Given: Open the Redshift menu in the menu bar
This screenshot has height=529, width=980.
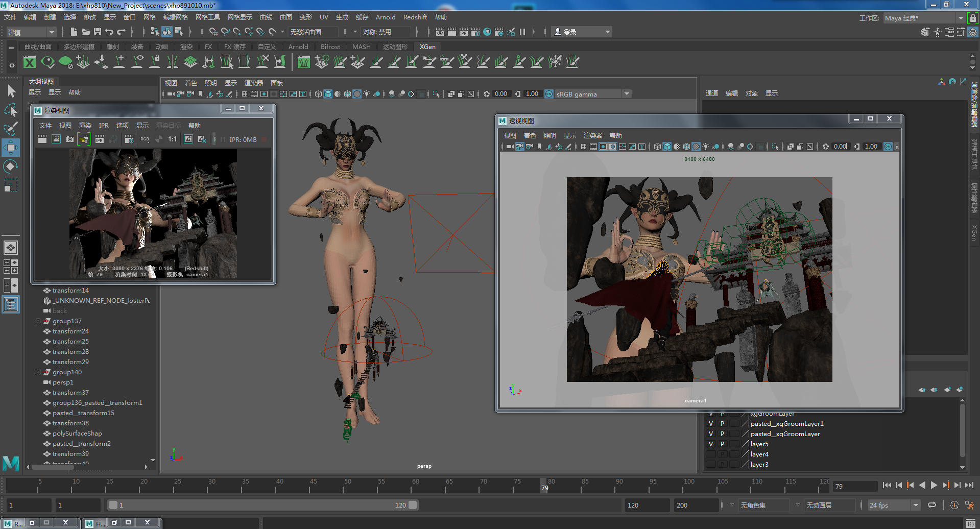Looking at the screenshot, I should [415, 17].
